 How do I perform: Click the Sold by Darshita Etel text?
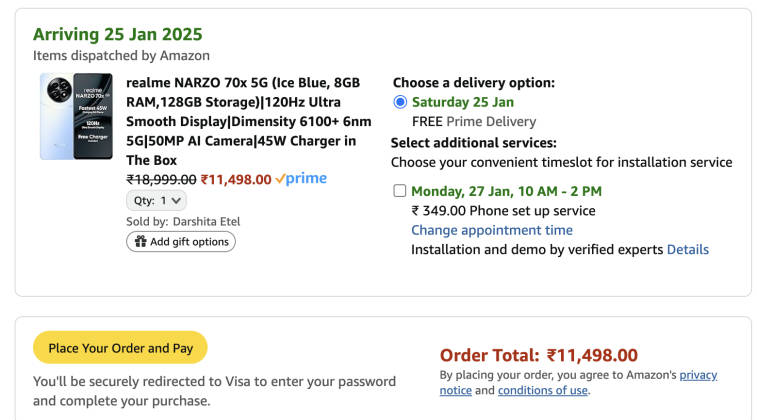(x=183, y=221)
